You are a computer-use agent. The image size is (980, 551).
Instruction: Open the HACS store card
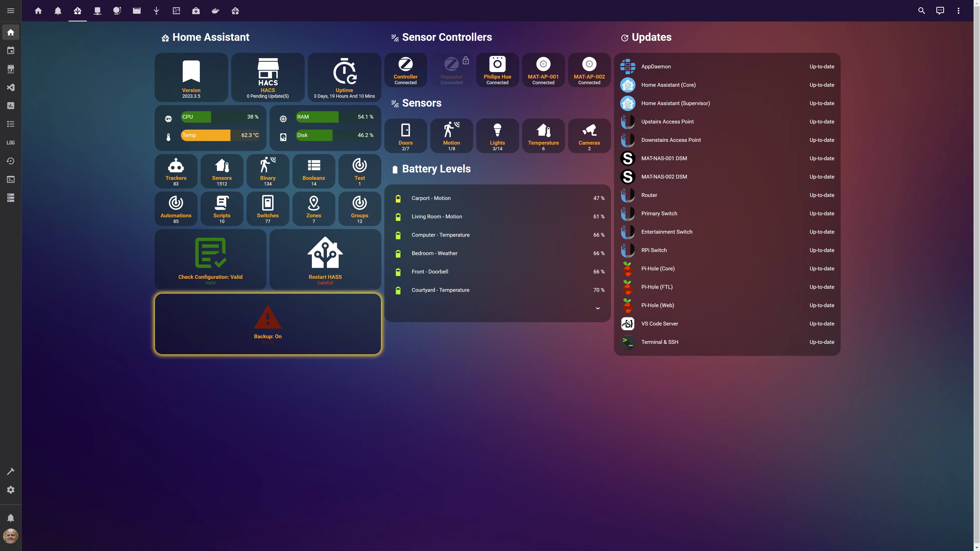pyautogui.click(x=267, y=77)
